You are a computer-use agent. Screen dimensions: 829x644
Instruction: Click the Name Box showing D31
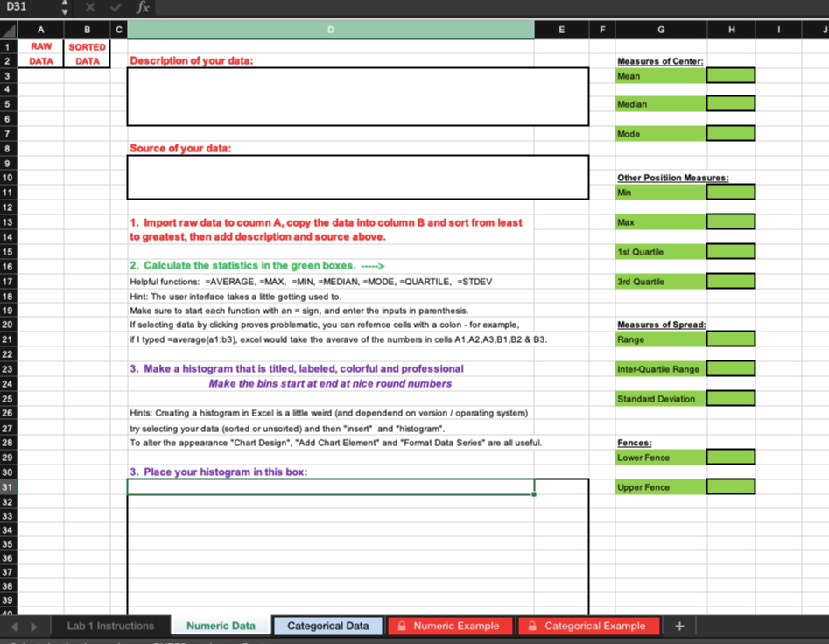point(30,7)
